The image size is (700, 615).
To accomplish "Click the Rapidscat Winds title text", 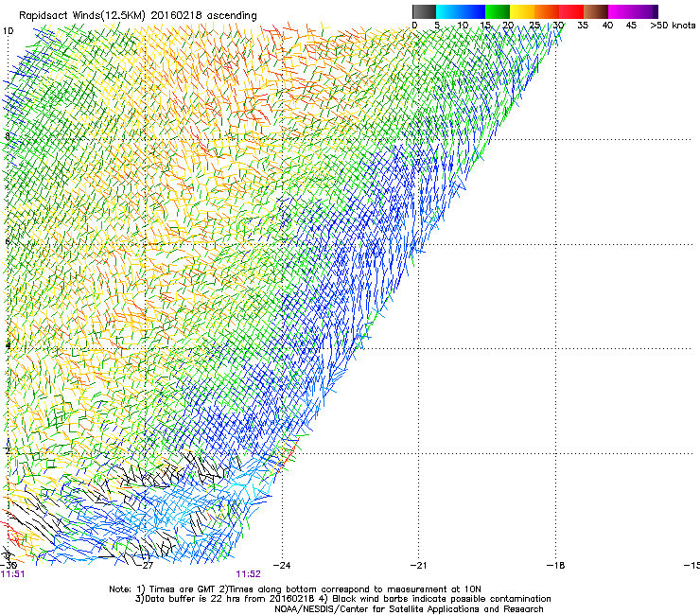I will pyautogui.click(x=138, y=16).
